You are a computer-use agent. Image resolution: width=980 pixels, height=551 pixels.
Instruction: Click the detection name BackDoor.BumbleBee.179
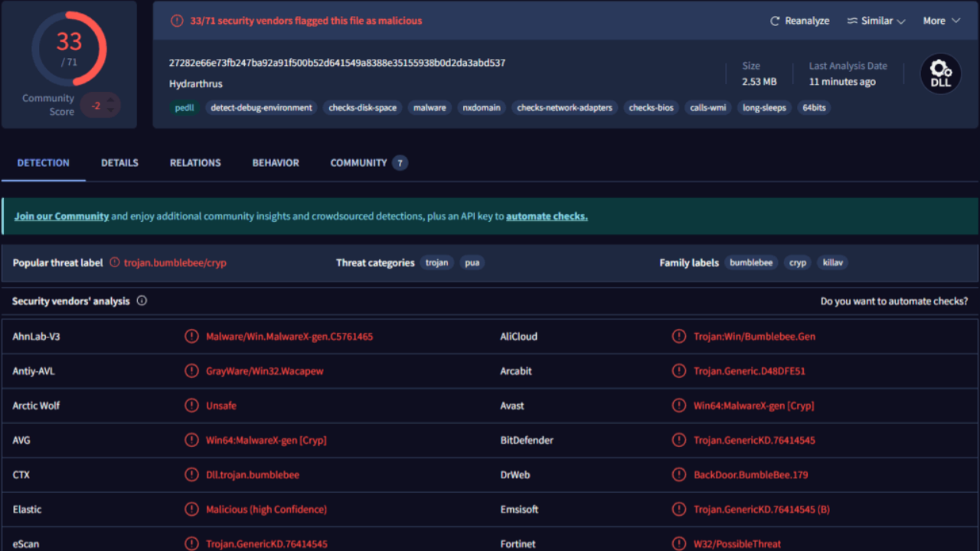(x=751, y=474)
